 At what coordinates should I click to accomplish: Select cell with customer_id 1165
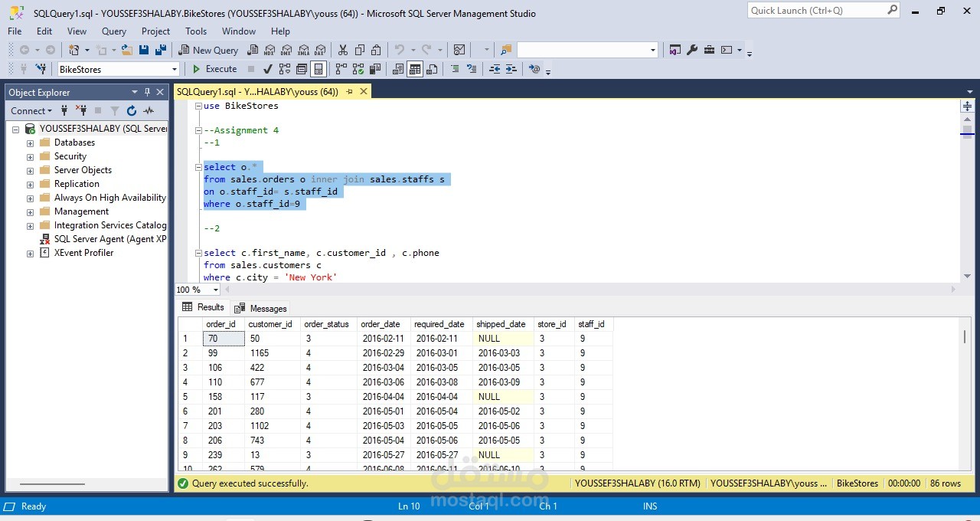[x=273, y=353]
